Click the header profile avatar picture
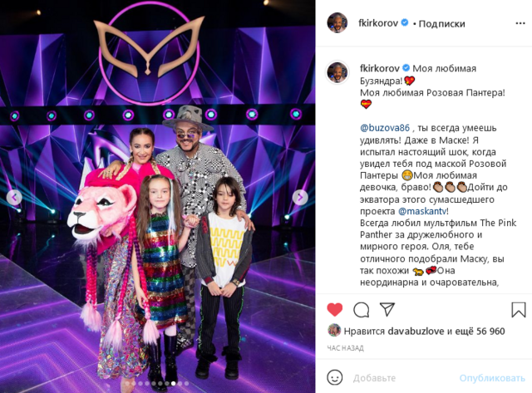532x393 pixels. [337, 22]
